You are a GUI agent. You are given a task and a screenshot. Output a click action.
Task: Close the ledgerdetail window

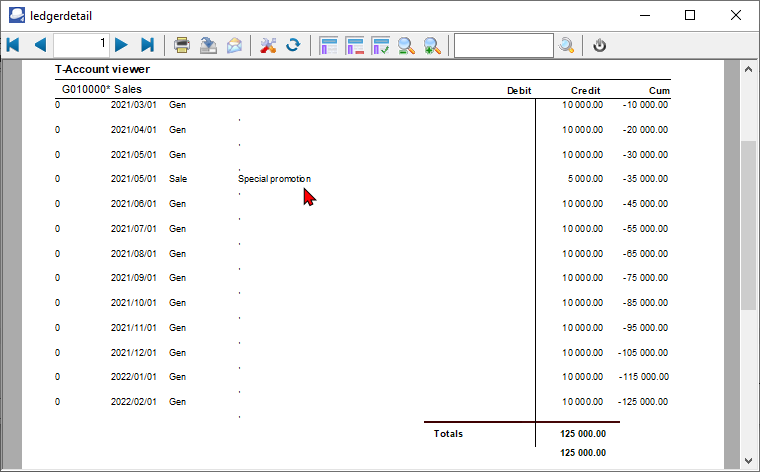pos(736,15)
